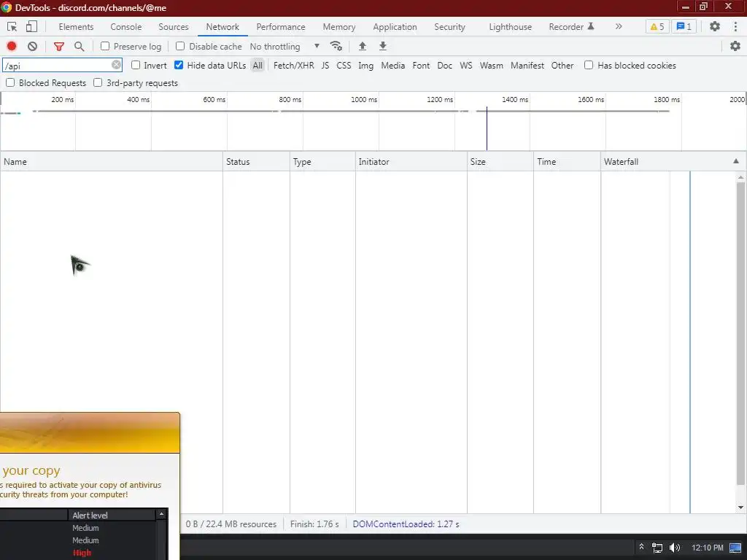Expand more DevTools tabs chevron
Screen dimensions: 747x560
tap(619, 27)
